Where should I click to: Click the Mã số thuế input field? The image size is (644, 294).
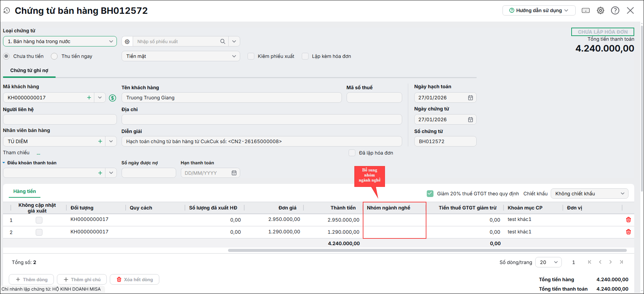click(x=374, y=98)
